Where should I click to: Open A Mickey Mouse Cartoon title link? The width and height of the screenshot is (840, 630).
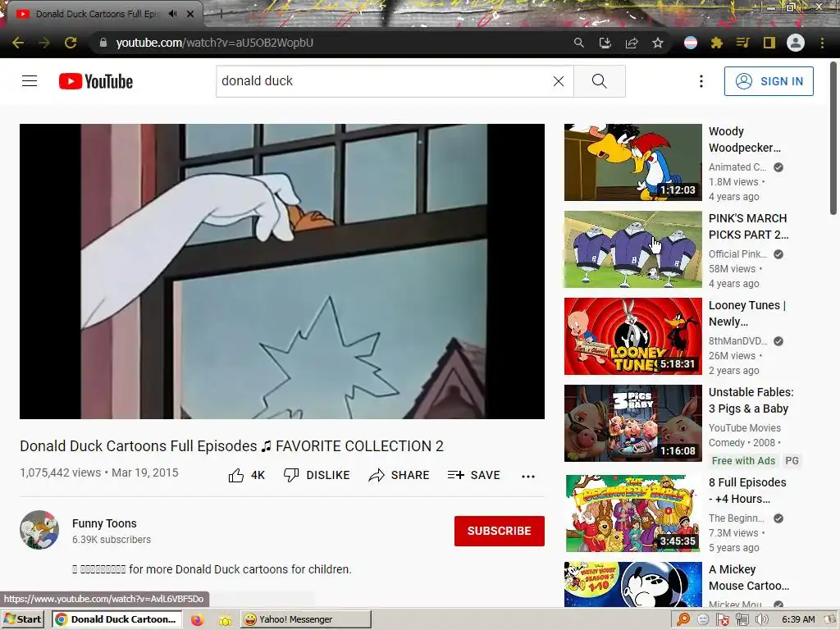click(x=749, y=577)
